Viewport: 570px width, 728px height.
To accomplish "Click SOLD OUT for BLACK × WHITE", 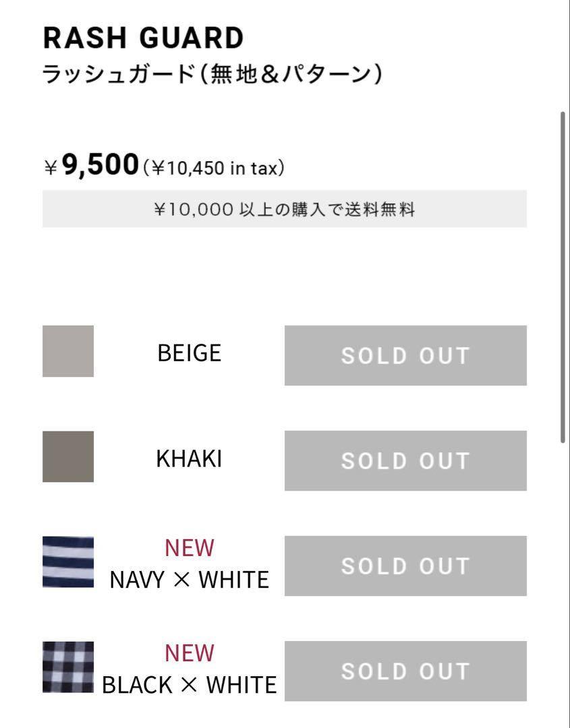I will tap(405, 671).
